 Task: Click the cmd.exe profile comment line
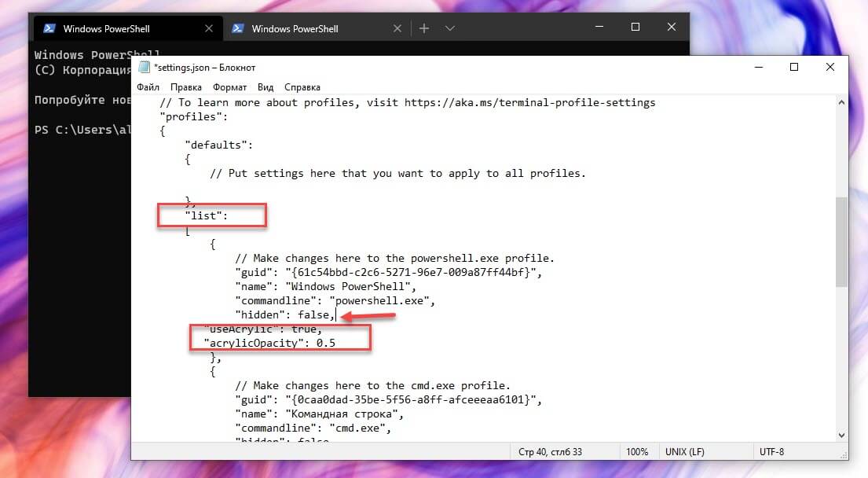tap(372, 385)
